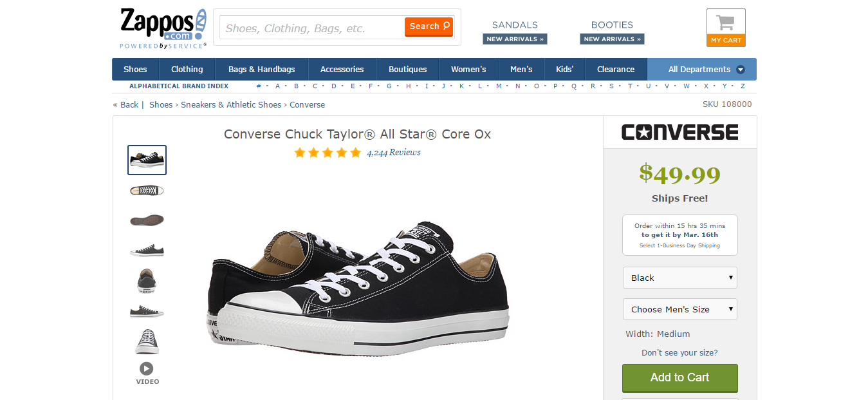Image resolution: width=868 pixels, height=400 pixels.
Task: Select the top-view shoe thumbnail
Action: pos(147,191)
